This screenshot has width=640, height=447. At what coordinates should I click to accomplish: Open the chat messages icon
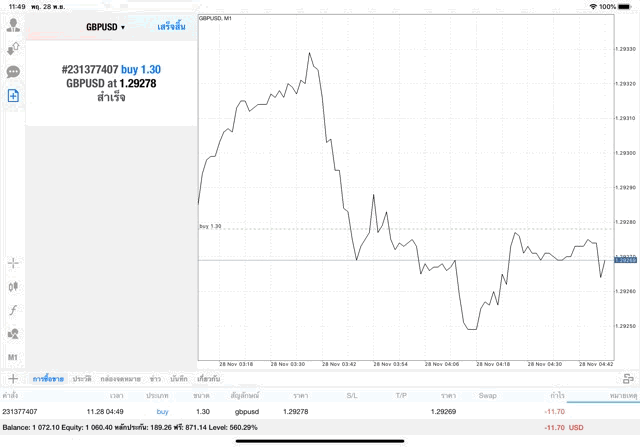point(14,72)
